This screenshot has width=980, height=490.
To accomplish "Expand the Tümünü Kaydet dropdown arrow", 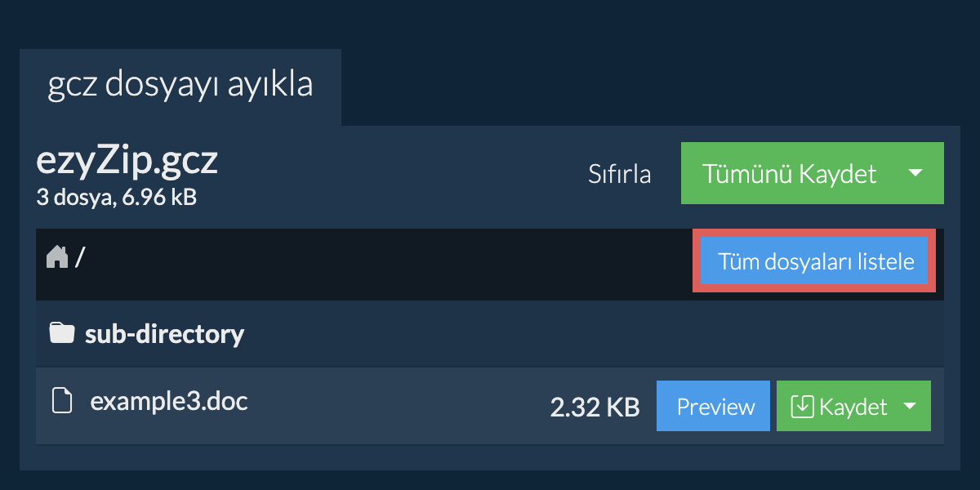I will point(915,173).
